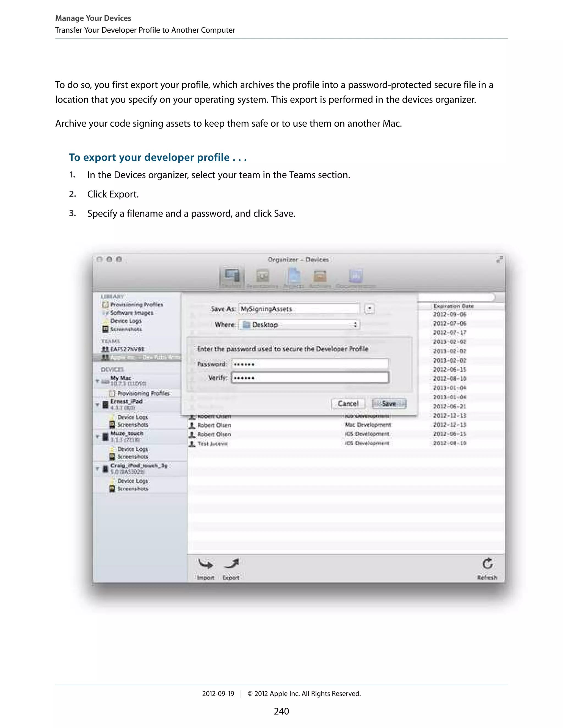563x728 pixels.
Task: Collapse the Muze_touch disclosure triangle
Action: [97, 437]
